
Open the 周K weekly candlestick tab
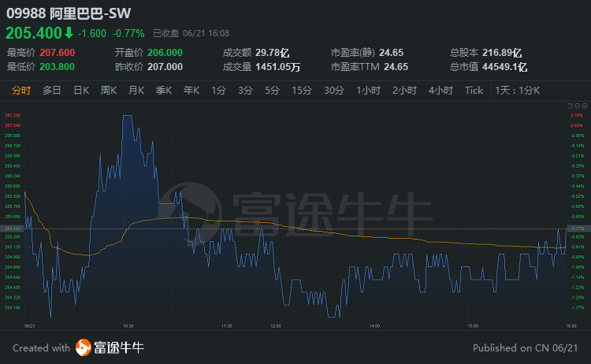pos(109,91)
